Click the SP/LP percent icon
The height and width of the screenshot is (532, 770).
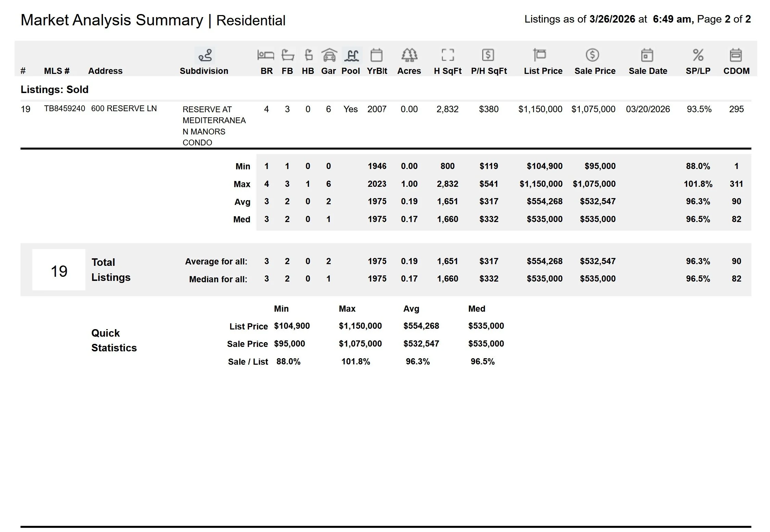click(698, 55)
